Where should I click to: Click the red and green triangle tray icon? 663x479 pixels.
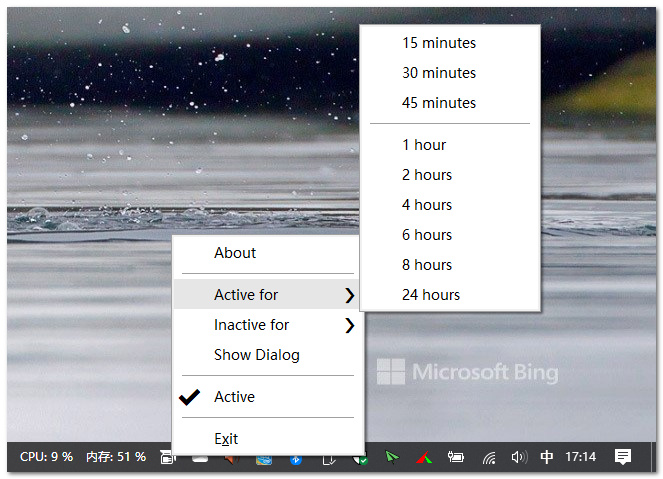point(423,457)
